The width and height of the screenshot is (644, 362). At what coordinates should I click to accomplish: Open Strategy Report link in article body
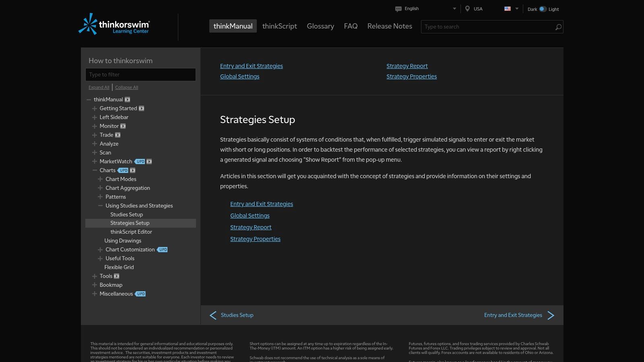(251, 227)
